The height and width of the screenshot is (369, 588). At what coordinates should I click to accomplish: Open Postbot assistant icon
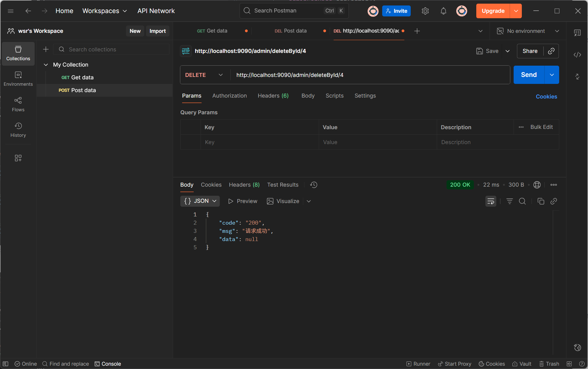577,347
